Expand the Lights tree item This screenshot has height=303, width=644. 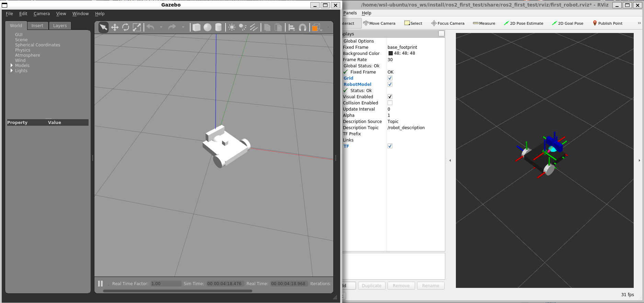tap(12, 71)
